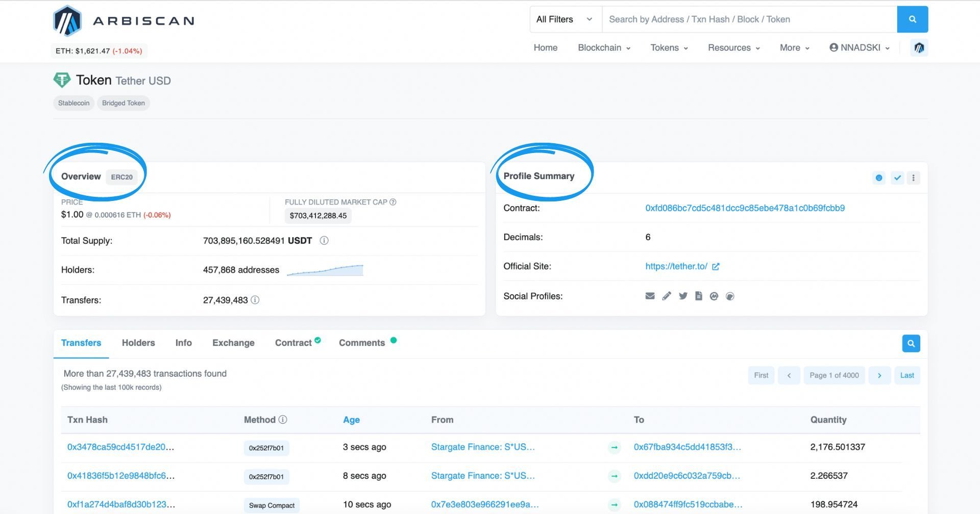Open recipient address 0x67fba934c5dd41853f3…

tap(688, 447)
